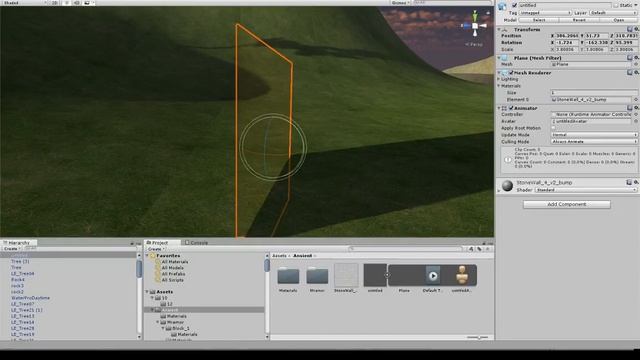The width and height of the screenshot is (640, 360).
Task: Click the GameObject cube icon in Inspector
Action: click(x=502, y=6)
